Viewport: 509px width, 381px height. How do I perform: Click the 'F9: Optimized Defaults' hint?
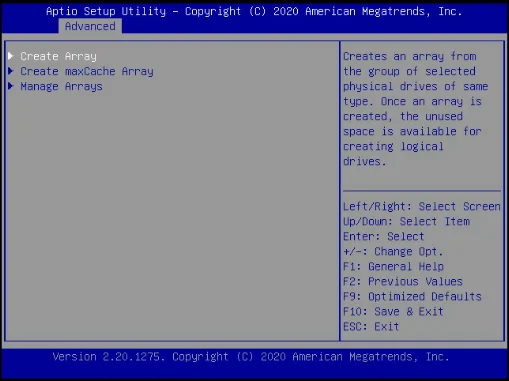[412, 296]
